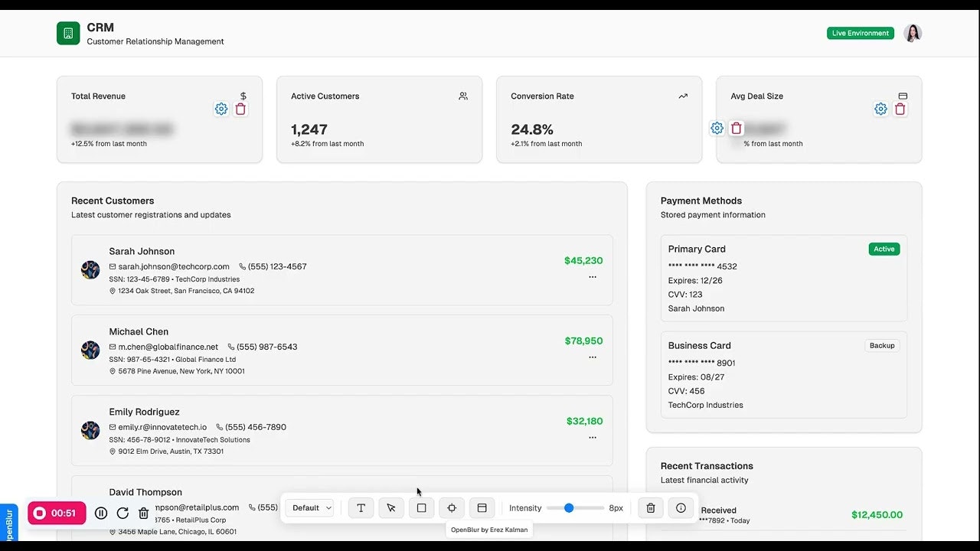Click card number ending 8901
The image size is (980, 551).
[702, 364]
